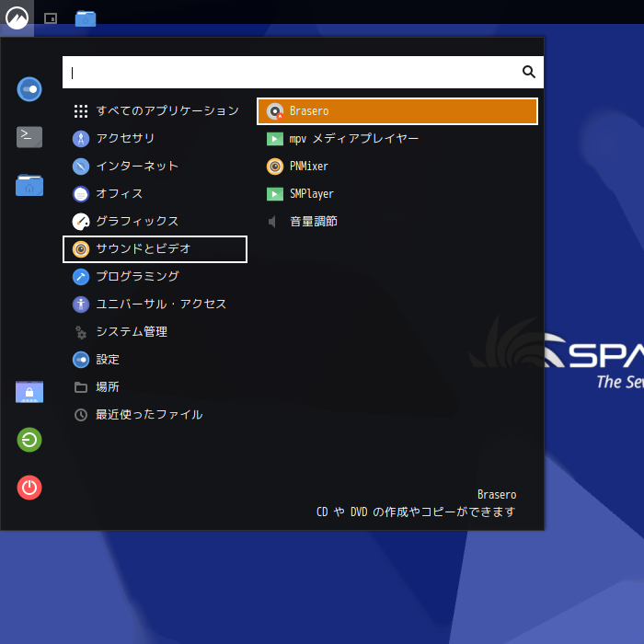The image size is (644, 644).
Task: Select the サウンドとビデオ category
Action: tap(155, 249)
